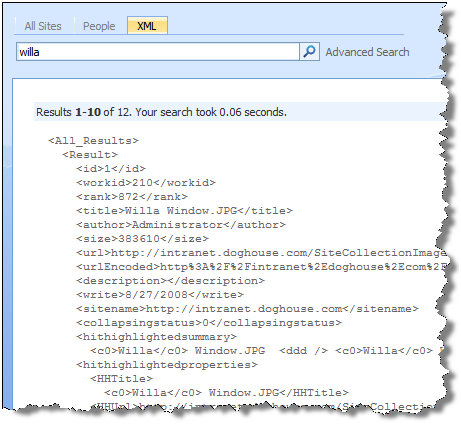Click the collapsingstatus 0 line
Screen dimensions: 461x425
[209, 323]
